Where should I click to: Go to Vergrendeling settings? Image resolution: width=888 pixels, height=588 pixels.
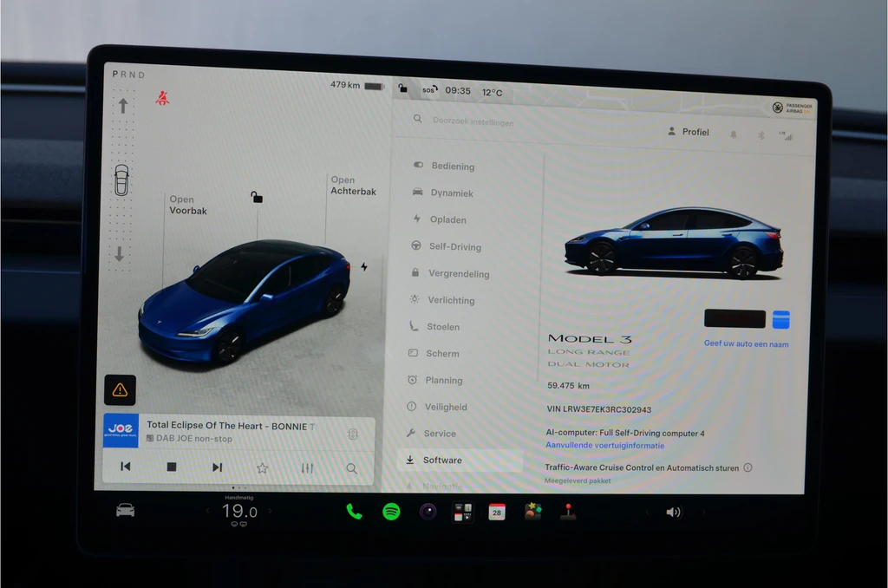coord(450,273)
